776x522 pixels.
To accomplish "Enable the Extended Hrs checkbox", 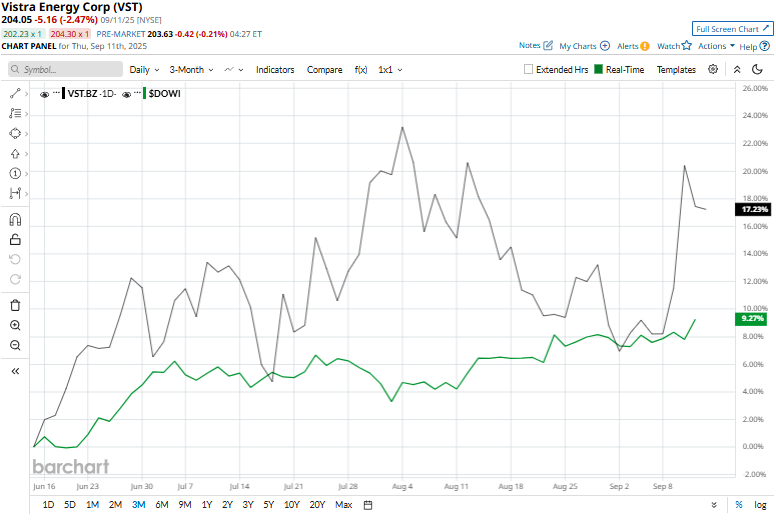I will 529,69.
